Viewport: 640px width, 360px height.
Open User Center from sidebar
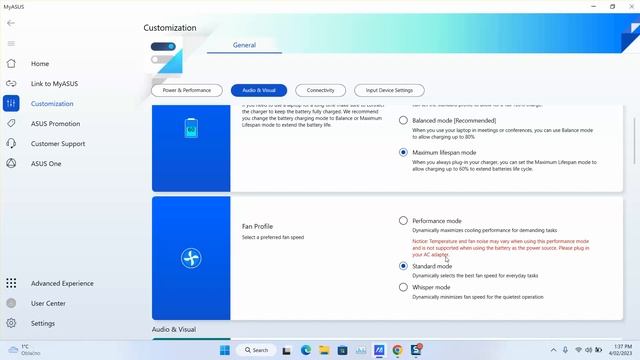coord(48,303)
